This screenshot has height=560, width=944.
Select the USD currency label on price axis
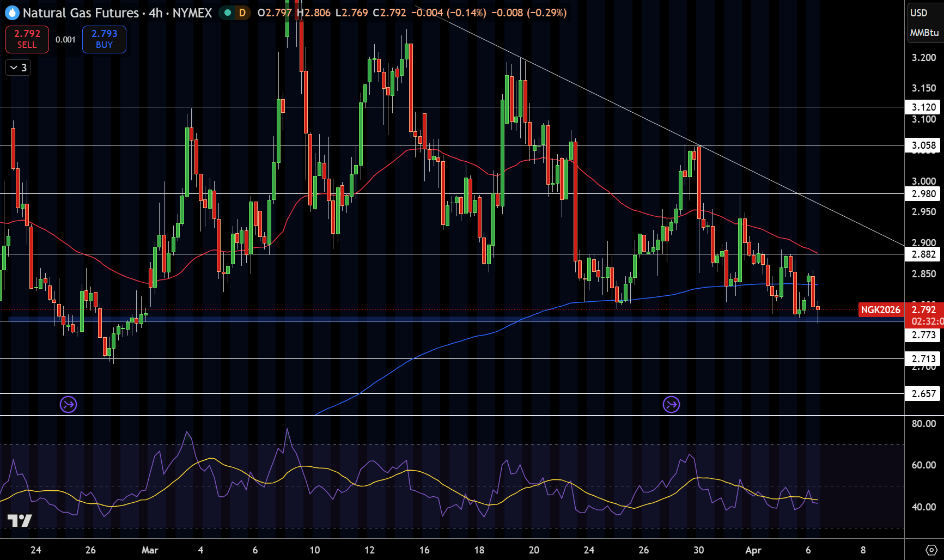(x=919, y=13)
